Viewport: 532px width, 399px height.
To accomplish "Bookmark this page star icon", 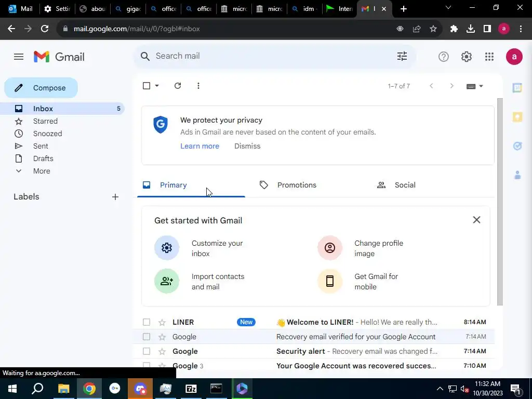I will 433,29.
